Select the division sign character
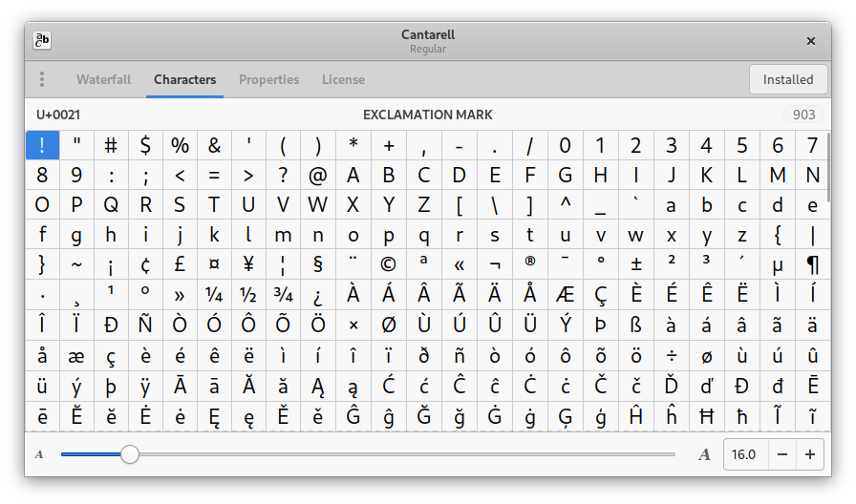 672,356
